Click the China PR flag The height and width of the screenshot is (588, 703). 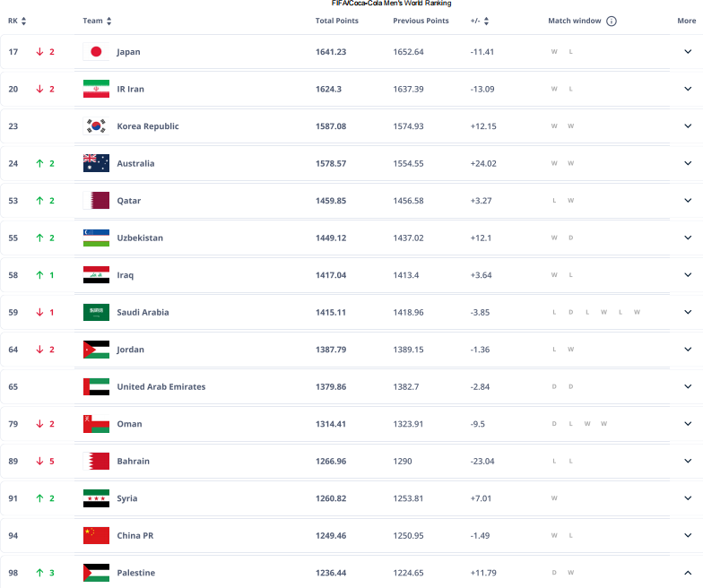click(96, 536)
